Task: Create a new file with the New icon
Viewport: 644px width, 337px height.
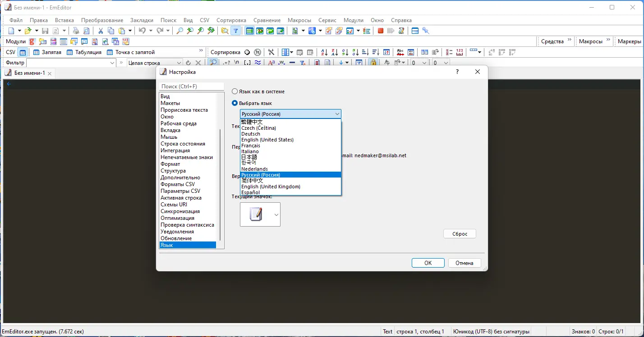Action: (11, 31)
